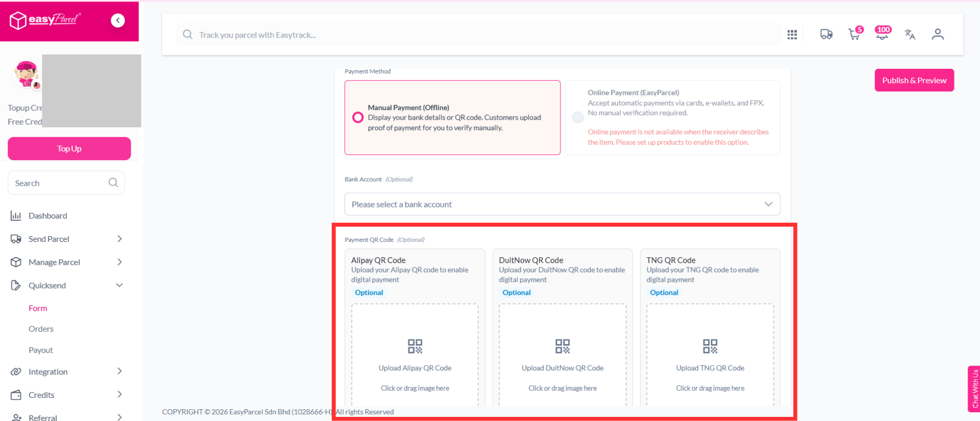Open the bank account dropdown
Image resolution: width=980 pixels, height=421 pixels.
[563, 204]
